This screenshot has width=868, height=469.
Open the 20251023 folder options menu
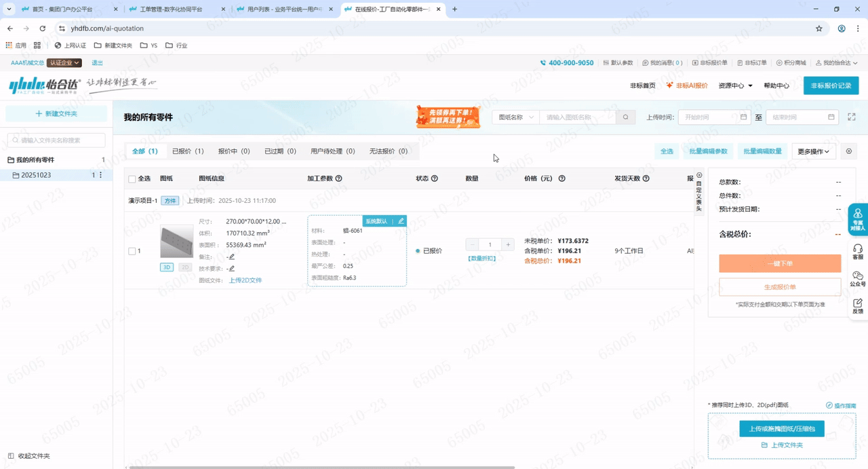101,175
